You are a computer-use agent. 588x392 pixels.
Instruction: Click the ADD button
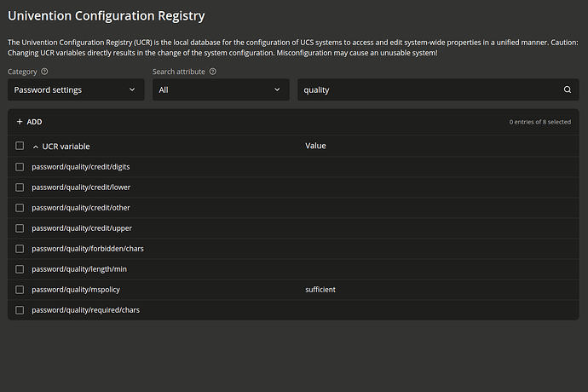[29, 122]
